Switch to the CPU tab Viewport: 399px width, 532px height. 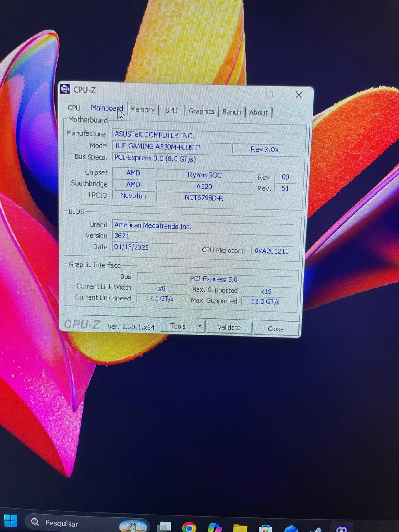click(74, 108)
